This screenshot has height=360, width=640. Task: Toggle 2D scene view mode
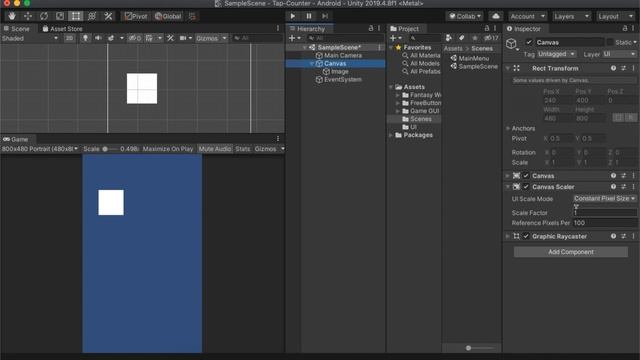(x=69, y=38)
